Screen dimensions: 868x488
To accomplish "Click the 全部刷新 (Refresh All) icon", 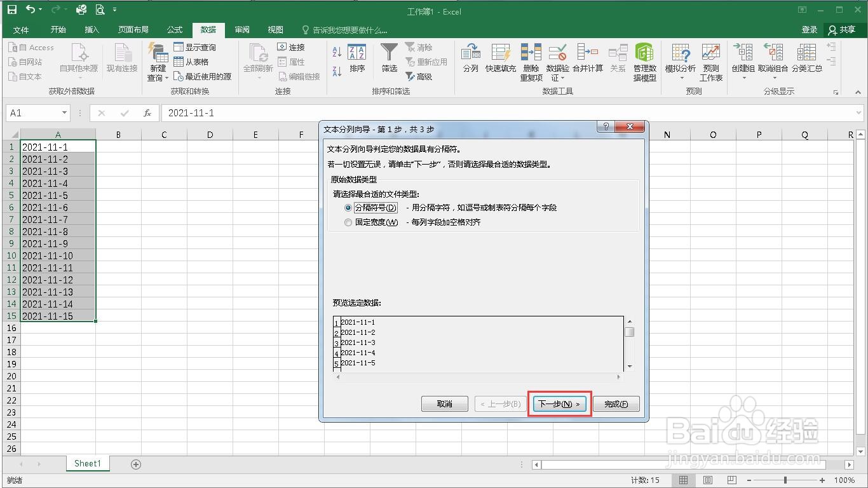I will (x=257, y=57).
